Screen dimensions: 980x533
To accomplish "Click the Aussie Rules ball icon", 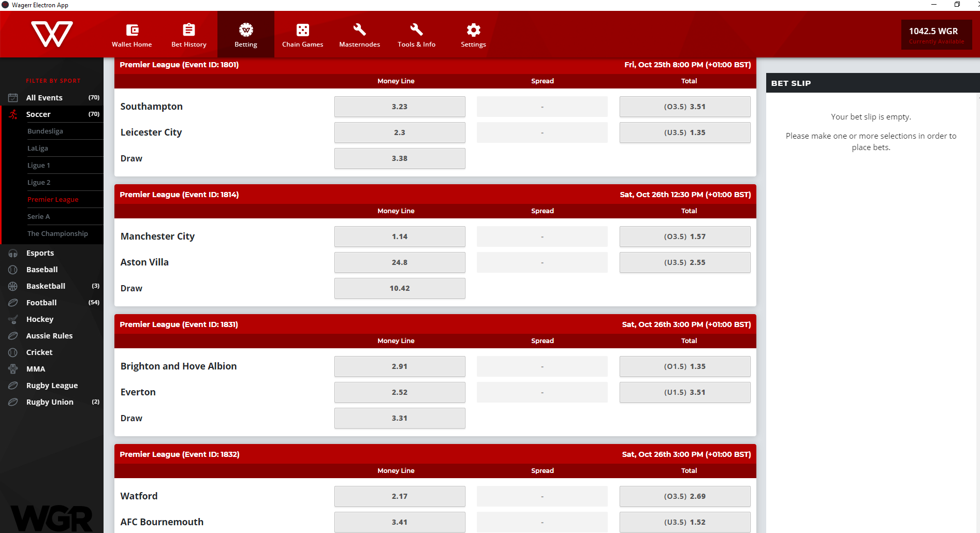I will (x=13, y=336).
